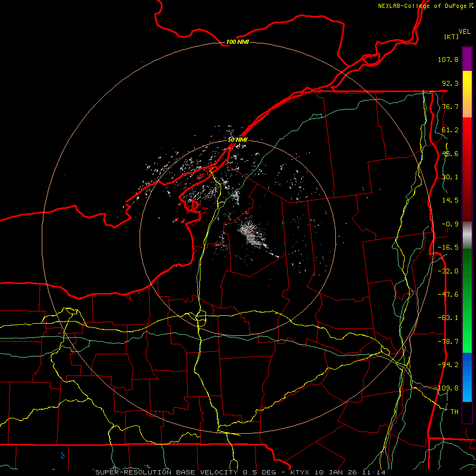Click the [KT] units label

click(x=451, y=36)
